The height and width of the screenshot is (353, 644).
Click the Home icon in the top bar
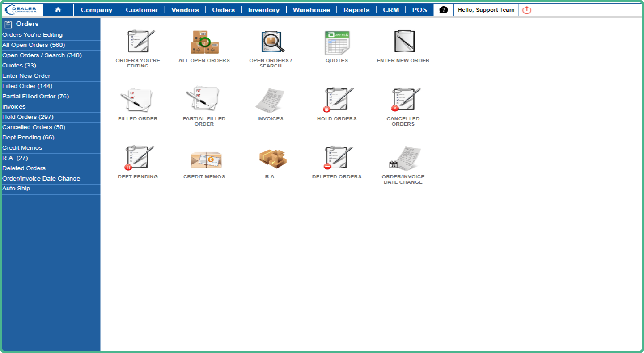tap(58, 10)
